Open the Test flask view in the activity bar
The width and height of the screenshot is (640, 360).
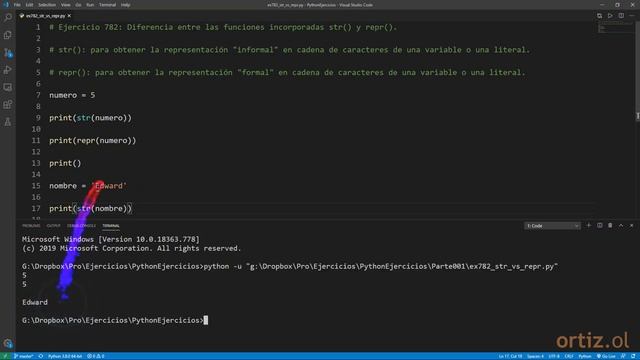point(8,122)
